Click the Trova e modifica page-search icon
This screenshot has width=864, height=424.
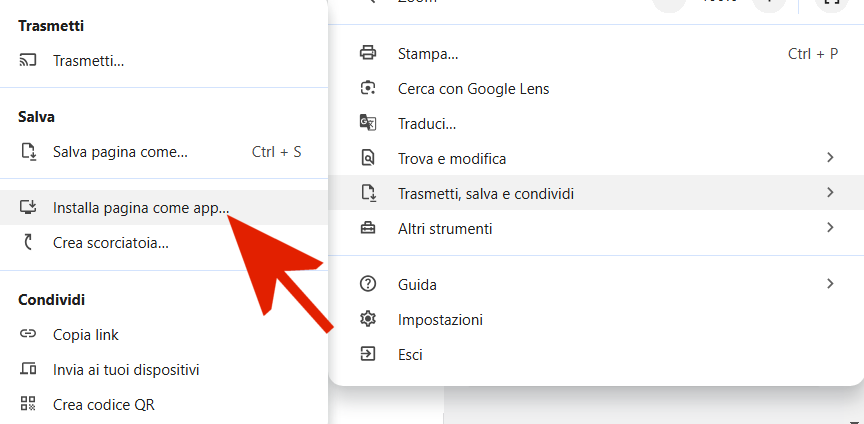368,159
